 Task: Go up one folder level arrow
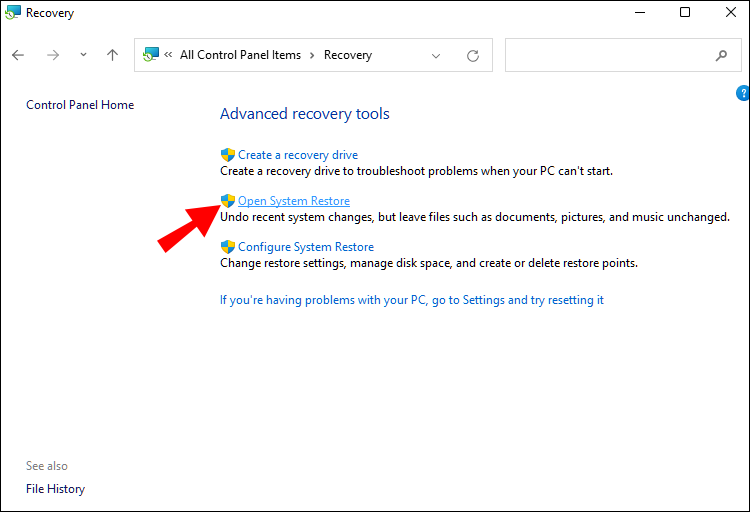pos(112,55)
